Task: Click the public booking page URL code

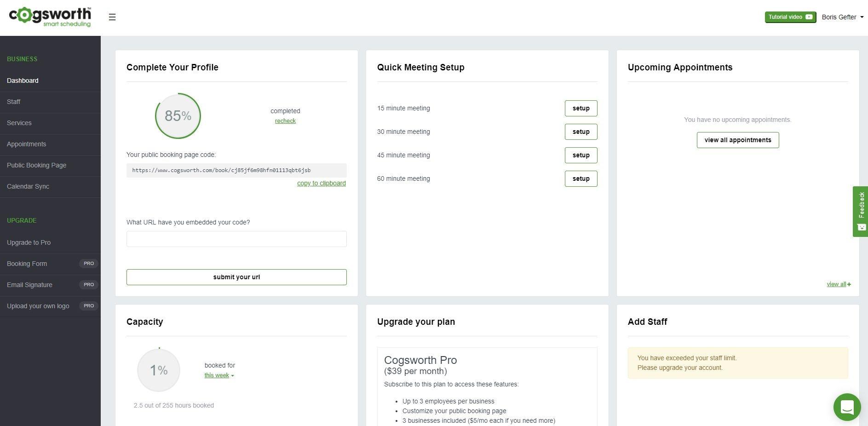Action: (x=236, y=170)
